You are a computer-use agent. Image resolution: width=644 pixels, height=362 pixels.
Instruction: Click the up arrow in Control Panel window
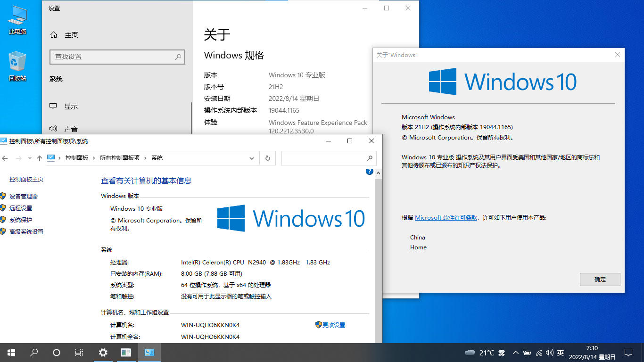coord(40,158)
